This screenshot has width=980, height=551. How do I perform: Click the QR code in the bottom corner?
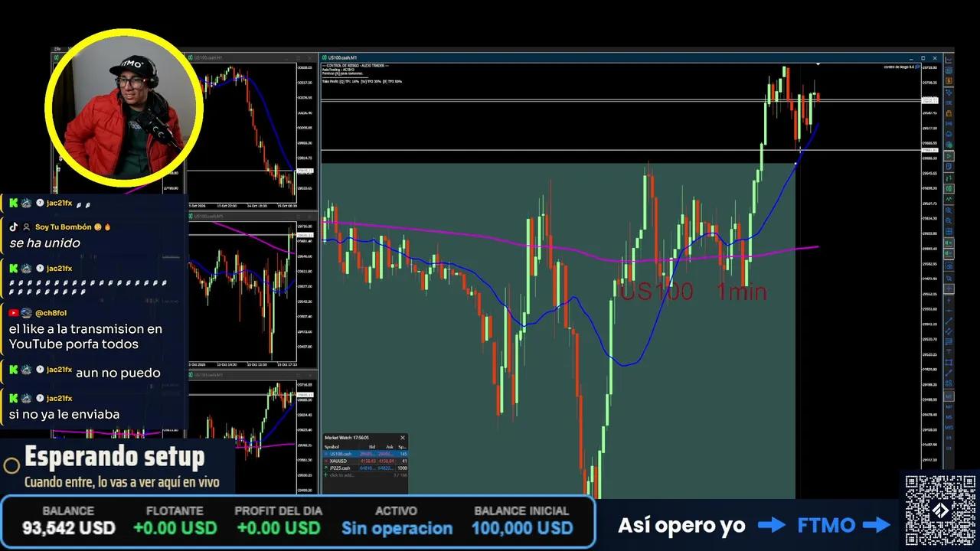(x=940, y=510)
